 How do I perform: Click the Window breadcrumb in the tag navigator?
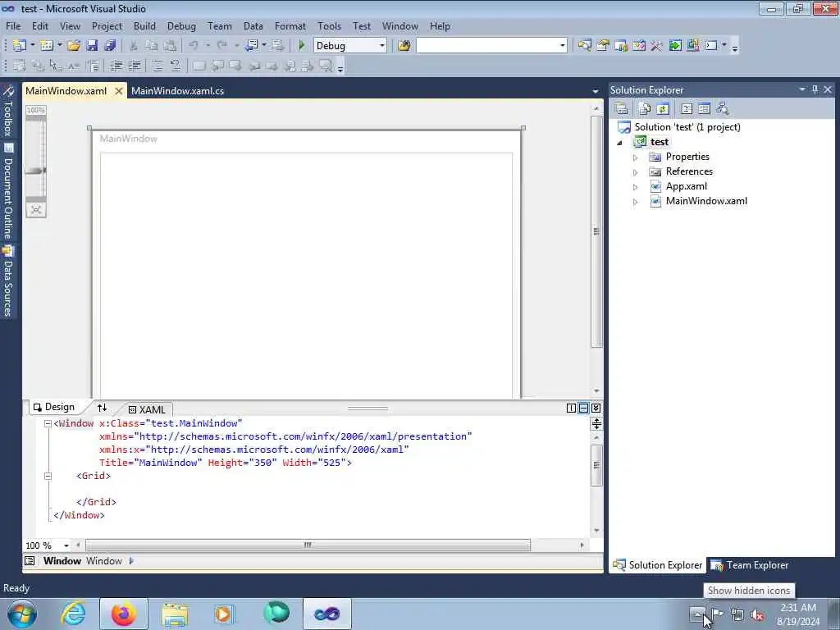tap(104, 561)
